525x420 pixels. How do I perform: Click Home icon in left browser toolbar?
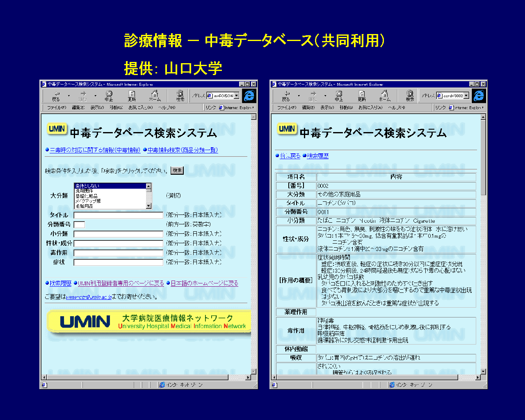pos(155,96)
